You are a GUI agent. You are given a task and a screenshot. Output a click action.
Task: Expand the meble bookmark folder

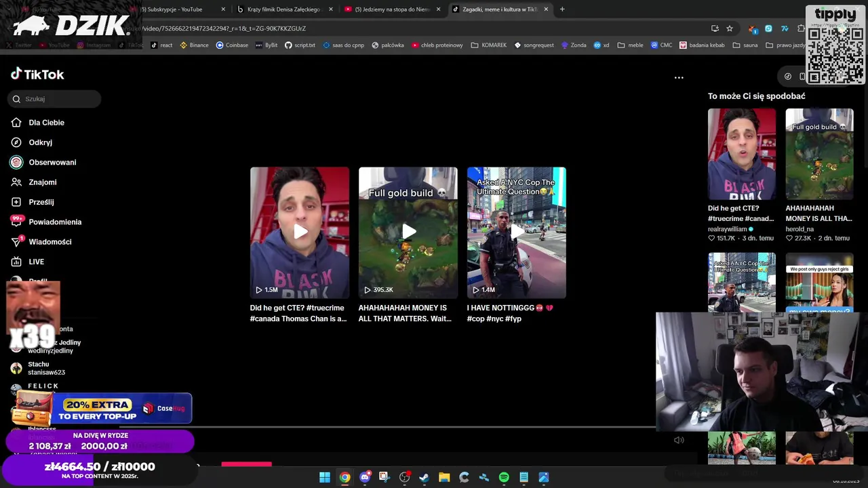[x=630, y=45]
